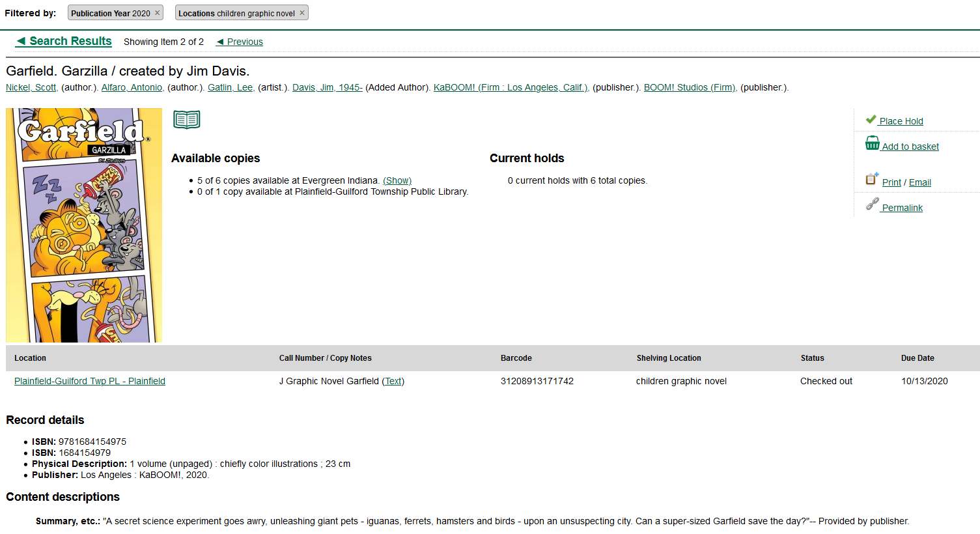Click the Garfield Garzilla cover image
Viewport: 980px width, 534px height.
(x=84, y=225)
